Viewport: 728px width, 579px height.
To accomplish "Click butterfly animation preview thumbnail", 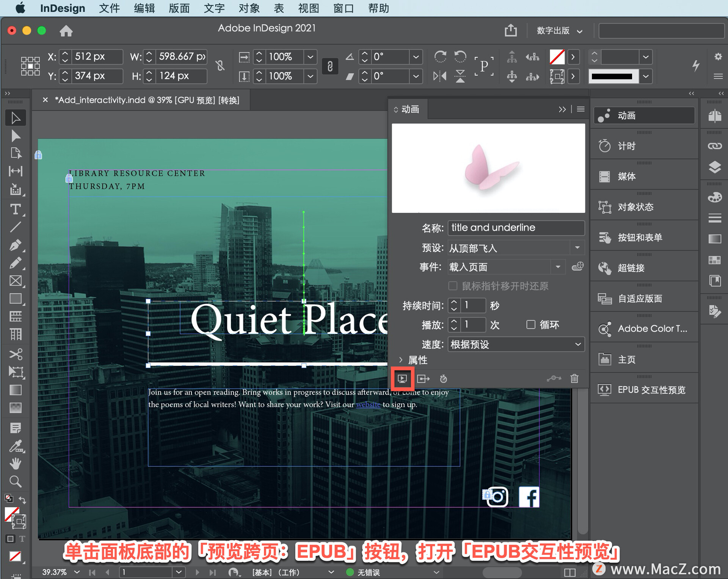I will [488, 167].
